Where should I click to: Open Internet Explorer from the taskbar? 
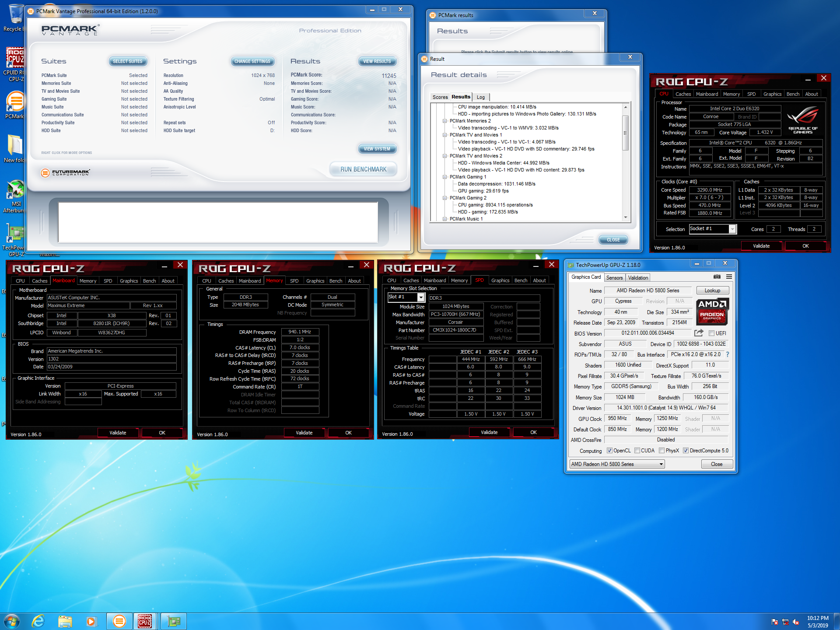[x=38, y=621]
